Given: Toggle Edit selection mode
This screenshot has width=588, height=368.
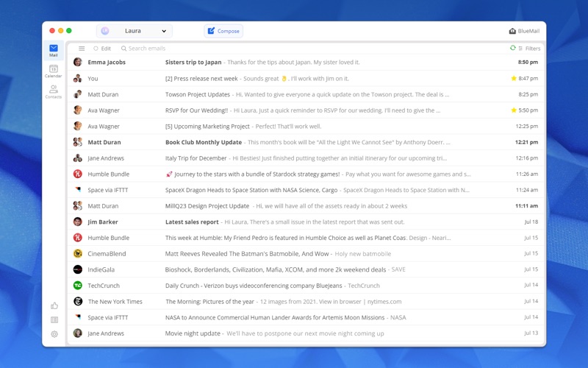Looking at the screenshot, I should [x=102, y=49].
